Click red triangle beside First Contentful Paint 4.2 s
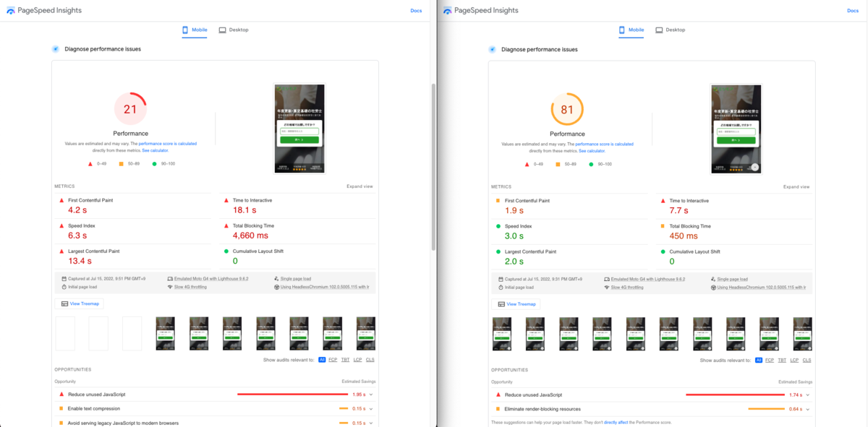This screenshot has width=868, height=427. [x=61, y=200]
